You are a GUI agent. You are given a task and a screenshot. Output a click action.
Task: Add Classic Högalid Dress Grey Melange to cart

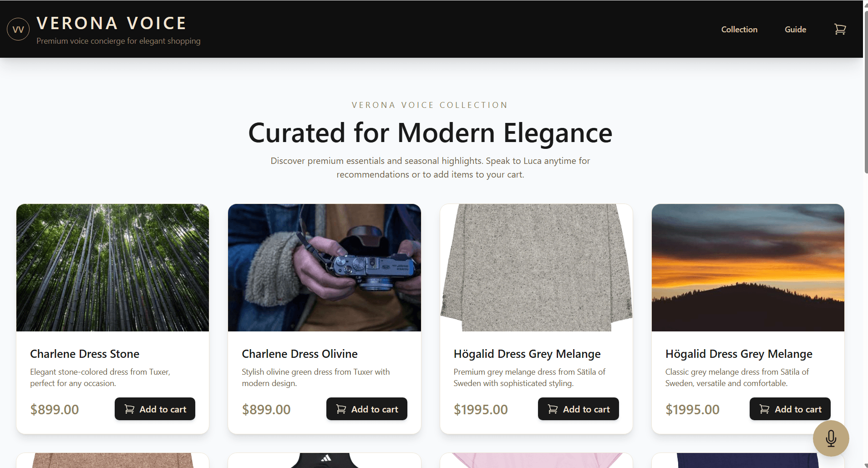(790, 409)
